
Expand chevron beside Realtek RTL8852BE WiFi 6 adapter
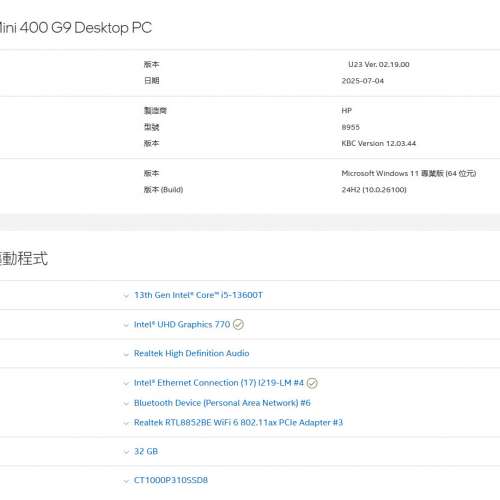click(126, 423)
